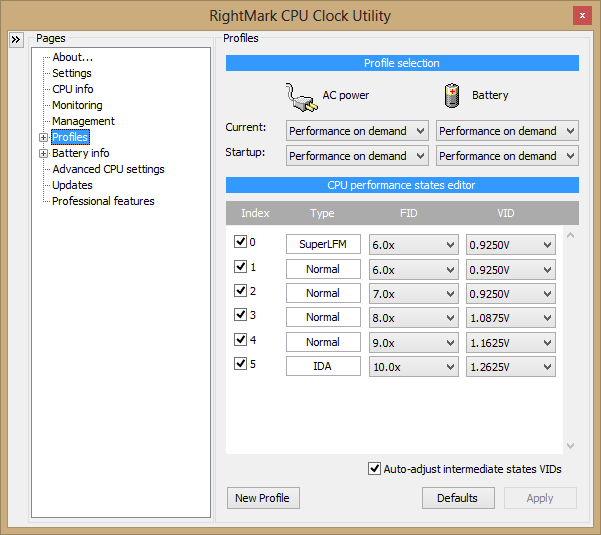Open VID dropdown for state 1

pos(511,270)
